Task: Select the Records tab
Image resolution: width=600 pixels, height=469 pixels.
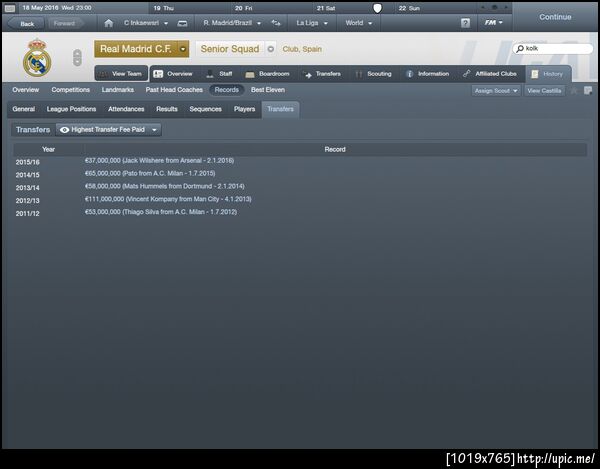Action: coord(227,90)
